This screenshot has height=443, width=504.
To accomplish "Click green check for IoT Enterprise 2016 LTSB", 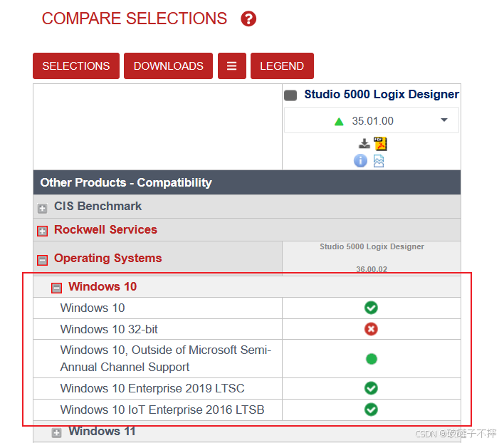I will click(x=371, y=410).
